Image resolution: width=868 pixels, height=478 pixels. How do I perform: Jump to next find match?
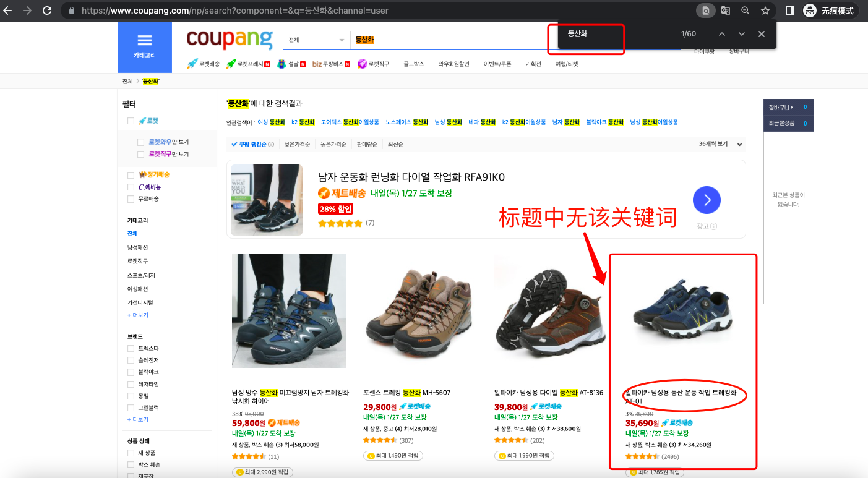tap(742, 34)
